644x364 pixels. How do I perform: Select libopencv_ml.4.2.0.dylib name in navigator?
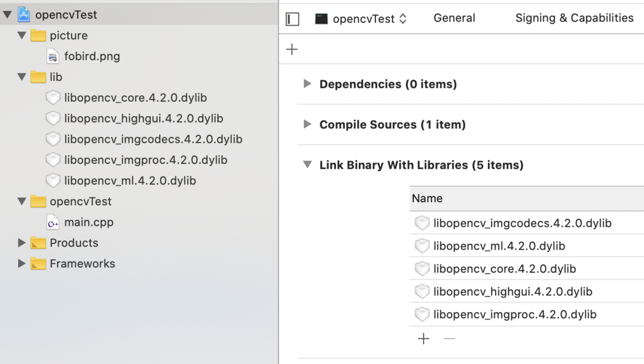(130, 181)
